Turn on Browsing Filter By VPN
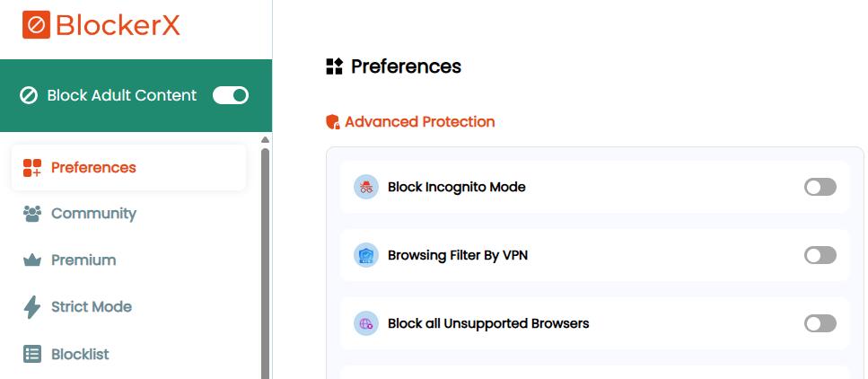The image size is (868, 379). [x=820, y=255]
